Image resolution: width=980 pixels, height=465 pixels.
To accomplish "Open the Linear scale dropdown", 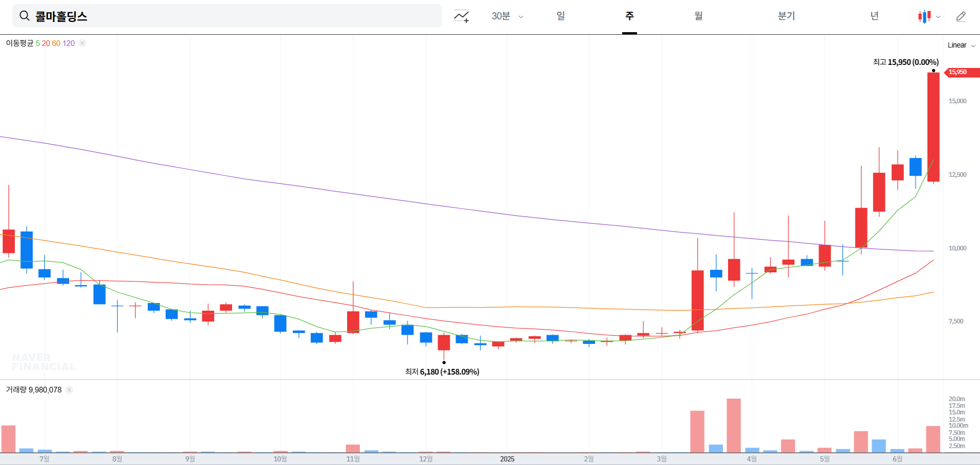I will point(962,45).
